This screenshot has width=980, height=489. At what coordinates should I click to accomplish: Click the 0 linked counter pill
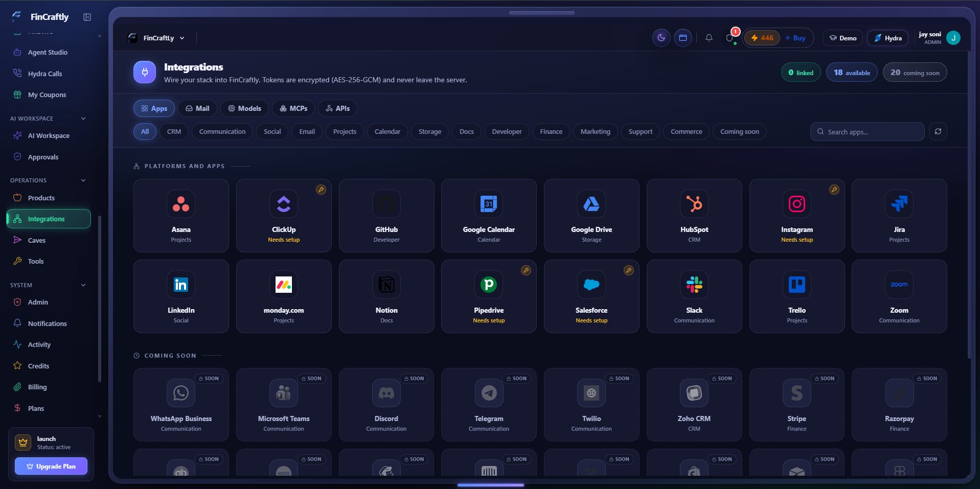(x=801, y=73)
